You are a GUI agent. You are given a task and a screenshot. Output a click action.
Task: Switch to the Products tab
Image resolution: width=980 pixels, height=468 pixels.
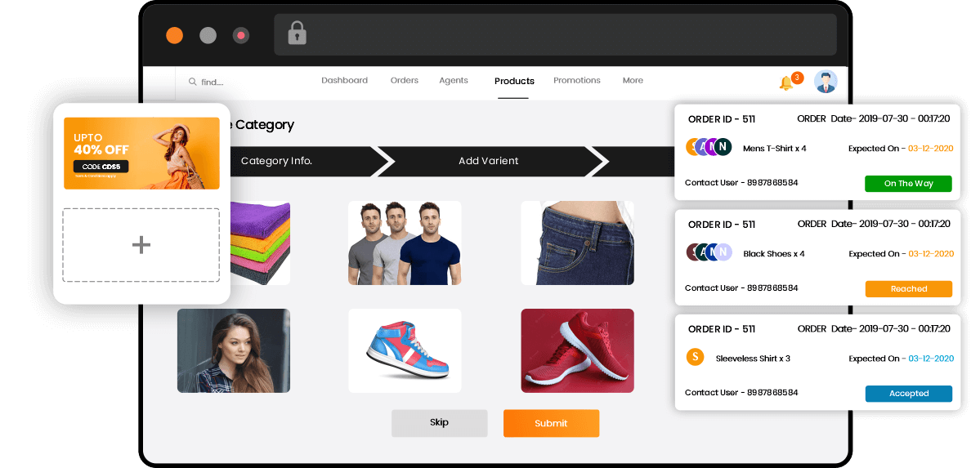(x=514, y=81)
